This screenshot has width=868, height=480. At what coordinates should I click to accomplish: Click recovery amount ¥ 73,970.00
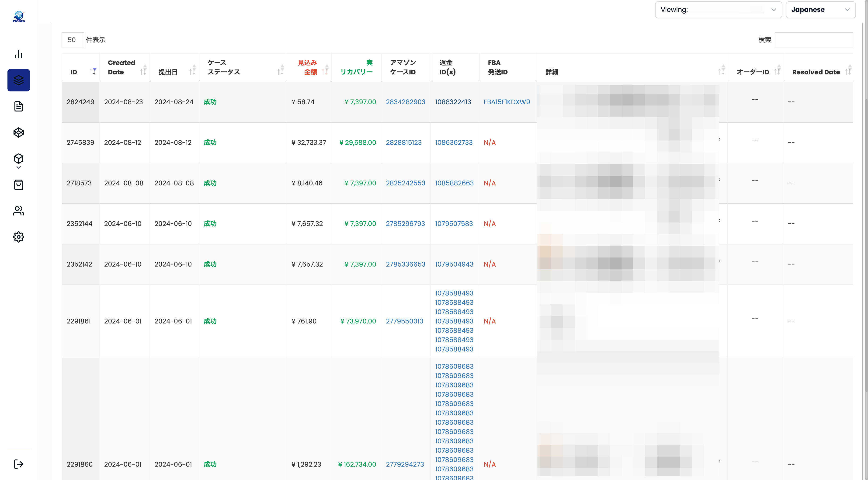(358, 321)
